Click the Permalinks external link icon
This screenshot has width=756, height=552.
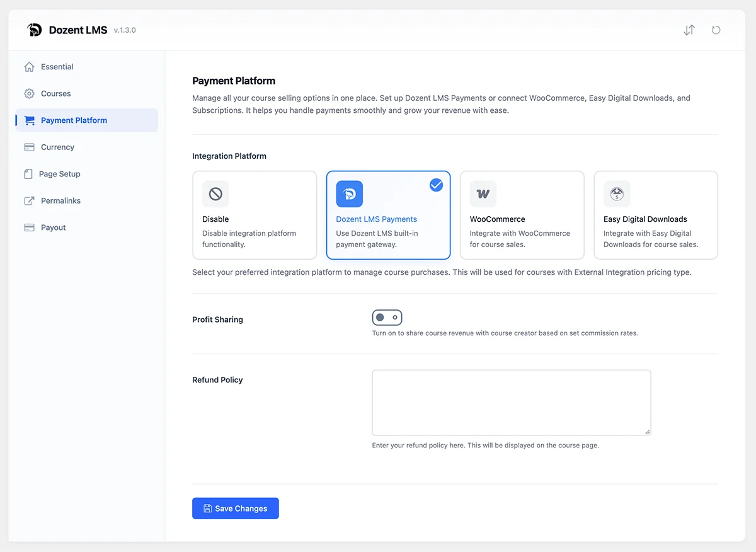click(x=29, y=200)
